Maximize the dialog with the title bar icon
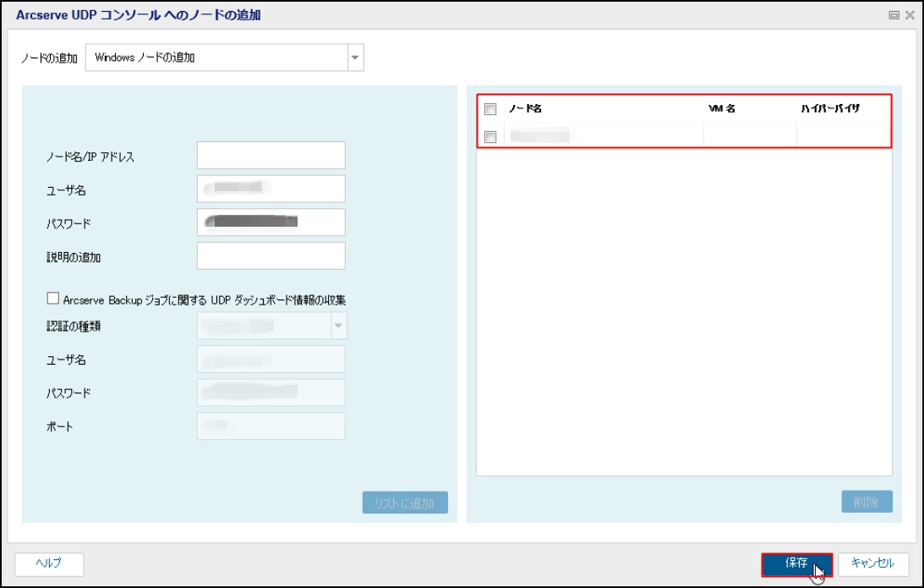Screen dimensions: 924x588 894,15
